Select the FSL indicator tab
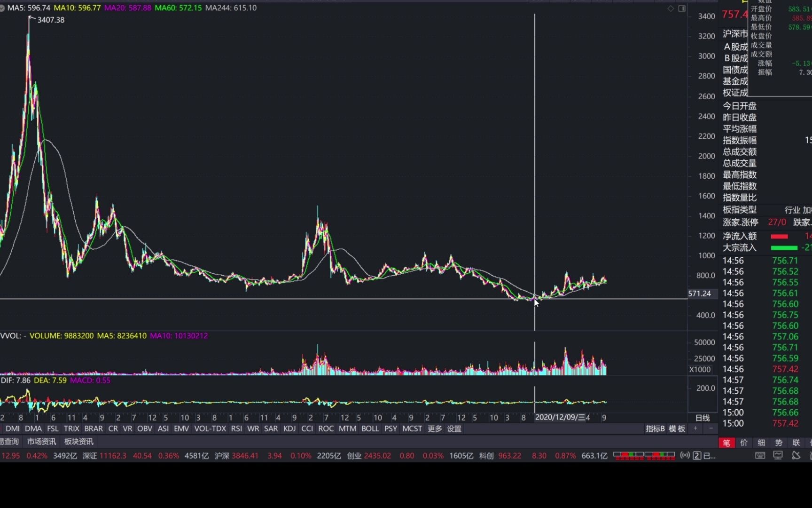 point(53,429)
